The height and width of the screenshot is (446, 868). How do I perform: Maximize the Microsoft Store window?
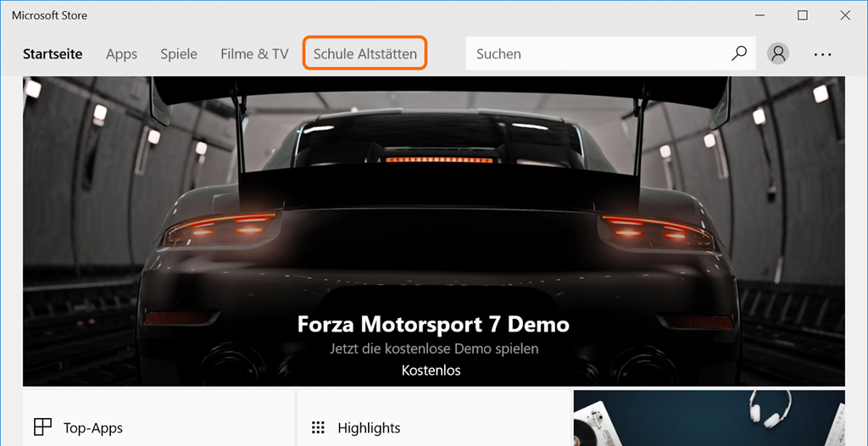pyautogui.click(x=802, y=15)
